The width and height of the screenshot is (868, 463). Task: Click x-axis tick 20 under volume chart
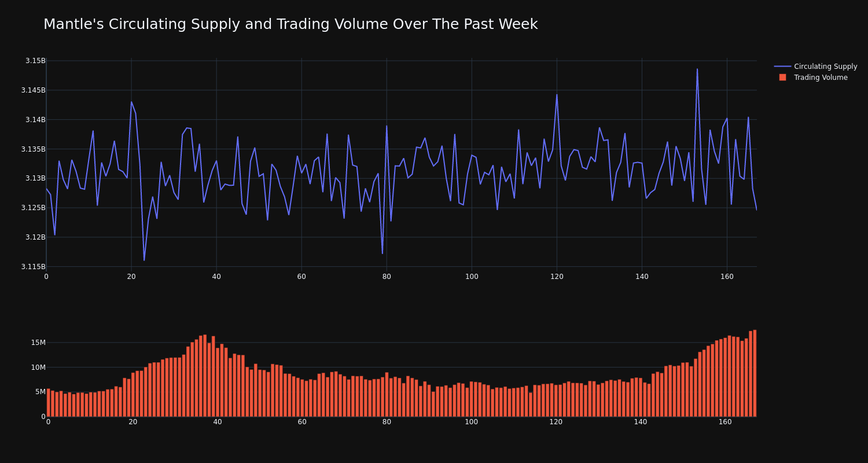(x=133, y=422)
